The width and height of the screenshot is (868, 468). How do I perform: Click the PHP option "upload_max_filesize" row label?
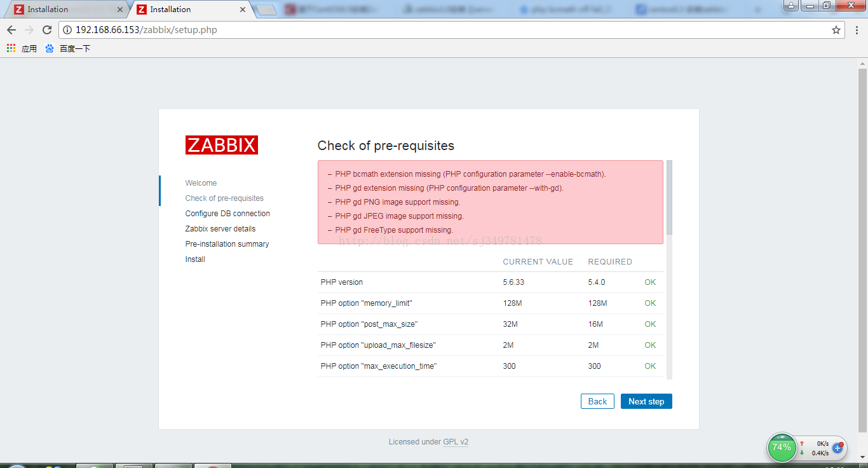coord(378,345)
